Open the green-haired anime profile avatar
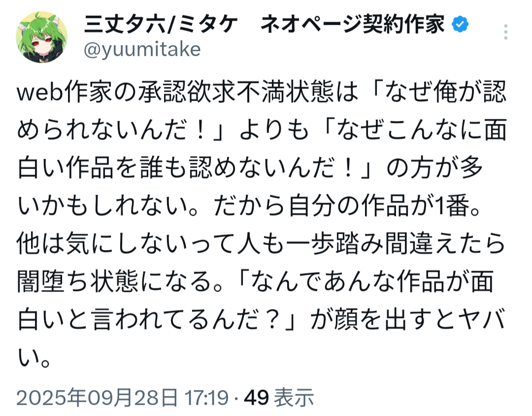Image resolution: width=532 pixels, height=416 pixels. pyautogui.click(x=42, y=37)
